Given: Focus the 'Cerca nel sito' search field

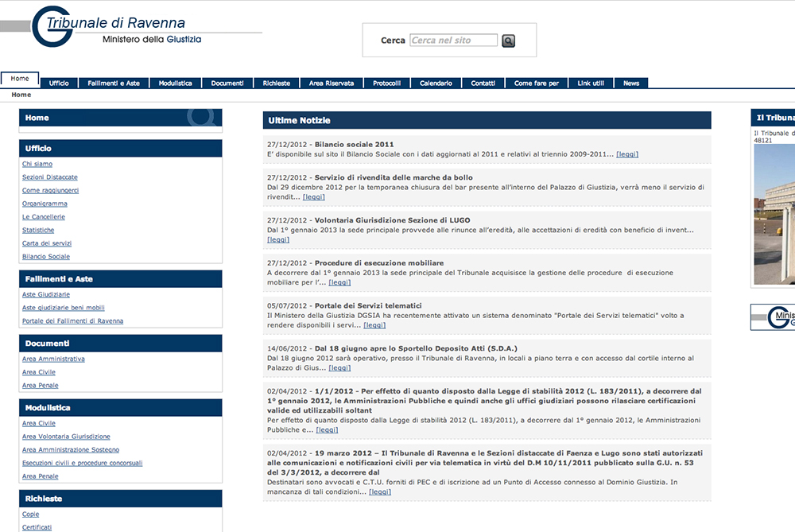Looking at the screenshot, I should click(453, 40).
